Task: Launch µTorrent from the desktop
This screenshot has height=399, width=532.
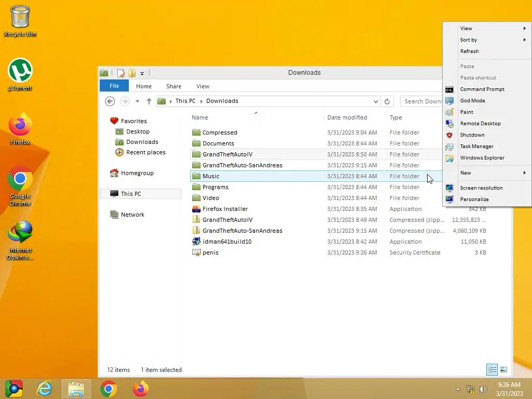Action: 20,75
